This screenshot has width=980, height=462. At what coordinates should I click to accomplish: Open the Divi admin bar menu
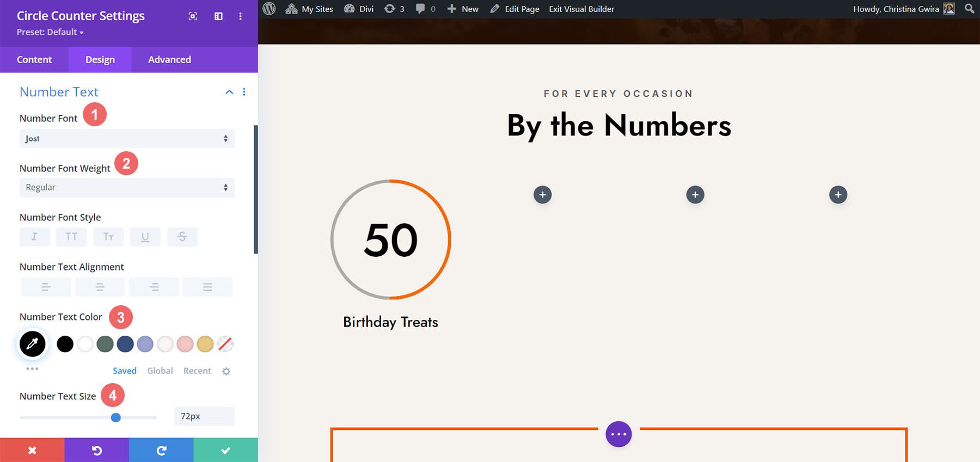pyautogui.click(x=359, y=9)
